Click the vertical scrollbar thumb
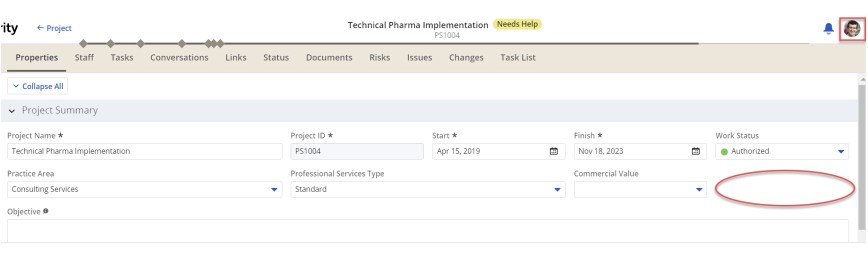868x255 pixels. (862, 157)
